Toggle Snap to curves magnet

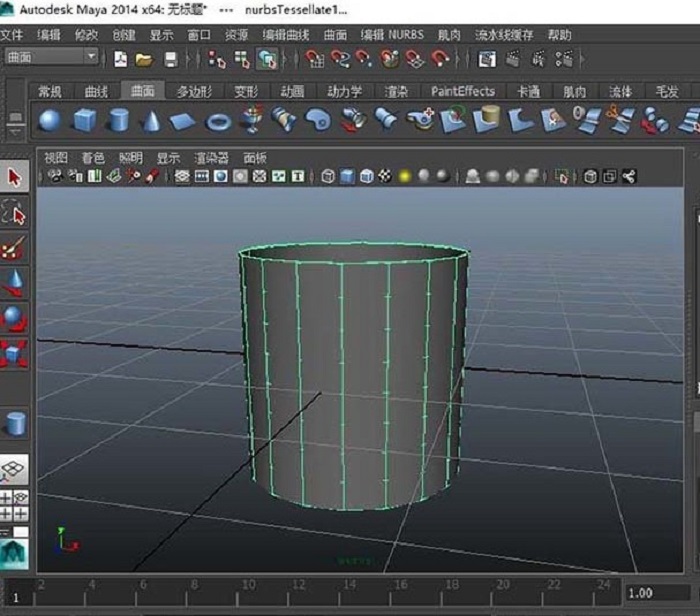(340, 59)
